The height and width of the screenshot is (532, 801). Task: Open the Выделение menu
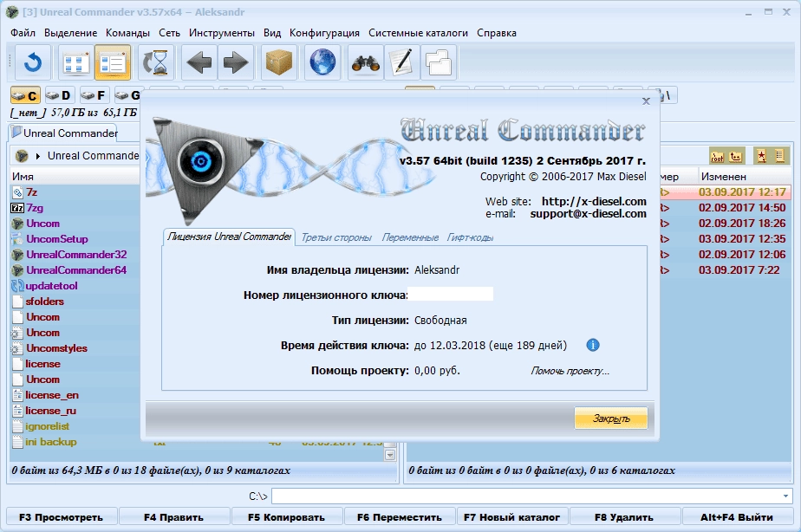click(70, 33)
